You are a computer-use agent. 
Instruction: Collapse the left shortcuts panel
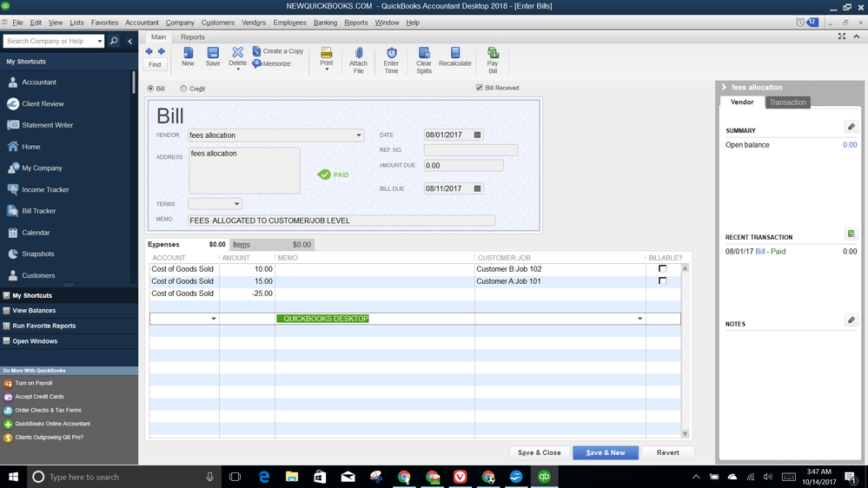click(x=130, y=41)
